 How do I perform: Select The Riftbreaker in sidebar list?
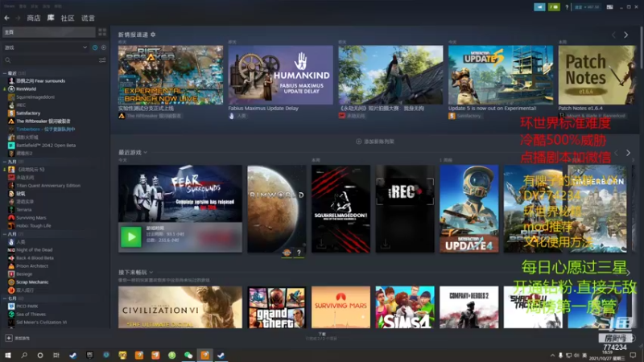coord(43,121)
